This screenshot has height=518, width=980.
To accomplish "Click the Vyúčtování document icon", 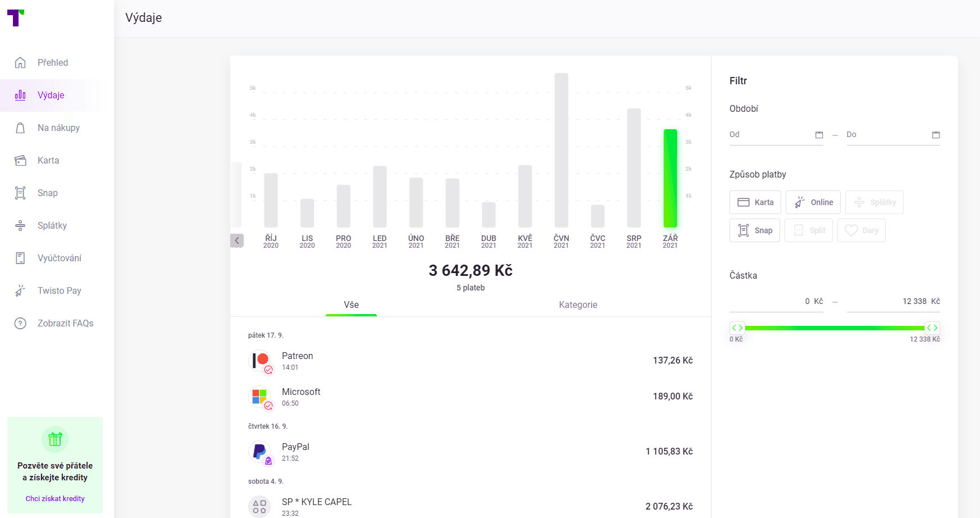I will pos(20,258).
